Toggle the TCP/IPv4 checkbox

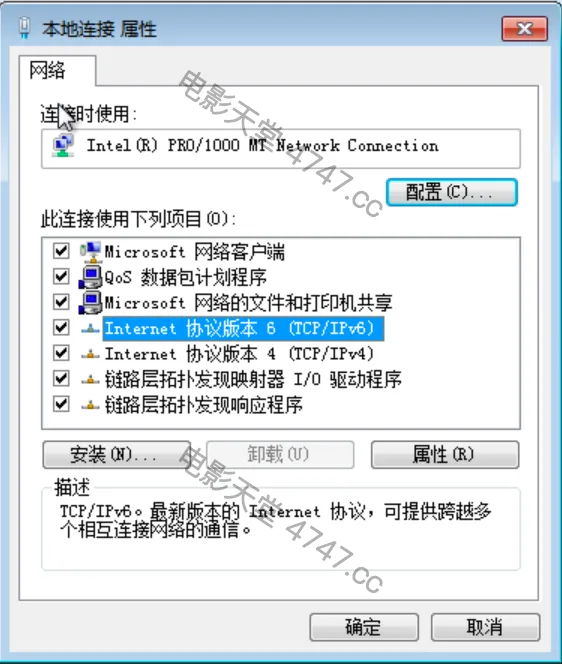(x=61, y=353)
